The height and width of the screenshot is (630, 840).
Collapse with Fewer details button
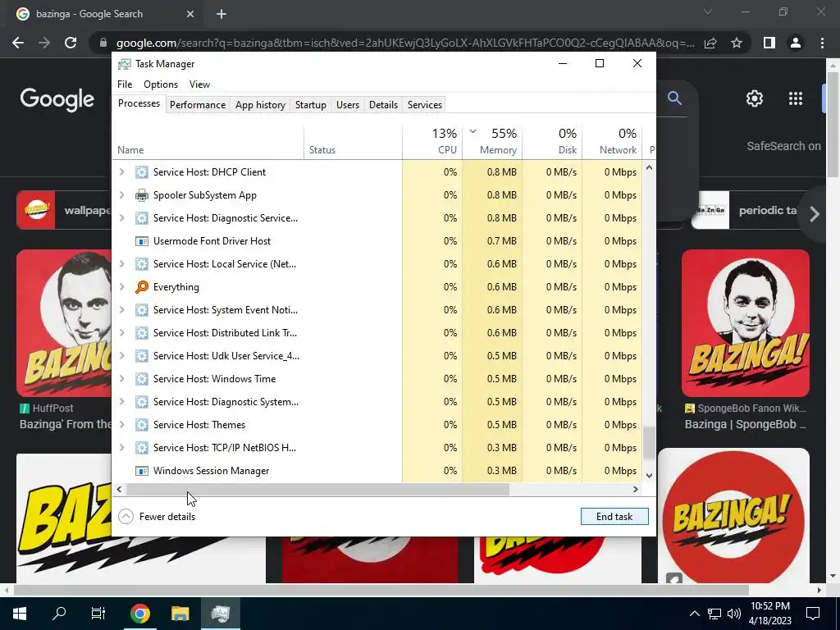click(x=157, y=517)
